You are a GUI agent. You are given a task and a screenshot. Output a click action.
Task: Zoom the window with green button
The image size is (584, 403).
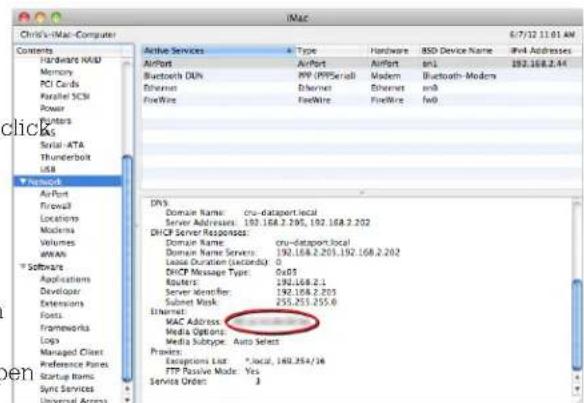(x=56, y=17)
